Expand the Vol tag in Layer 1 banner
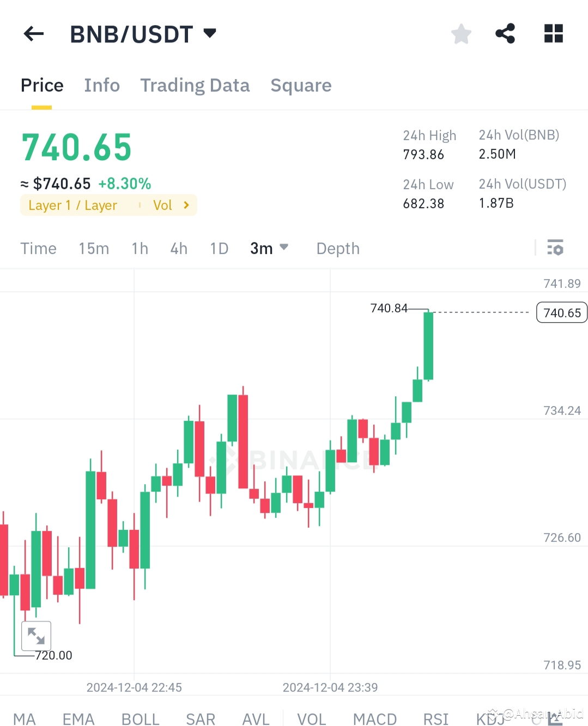The image size is (588, 726). point(169,205)
